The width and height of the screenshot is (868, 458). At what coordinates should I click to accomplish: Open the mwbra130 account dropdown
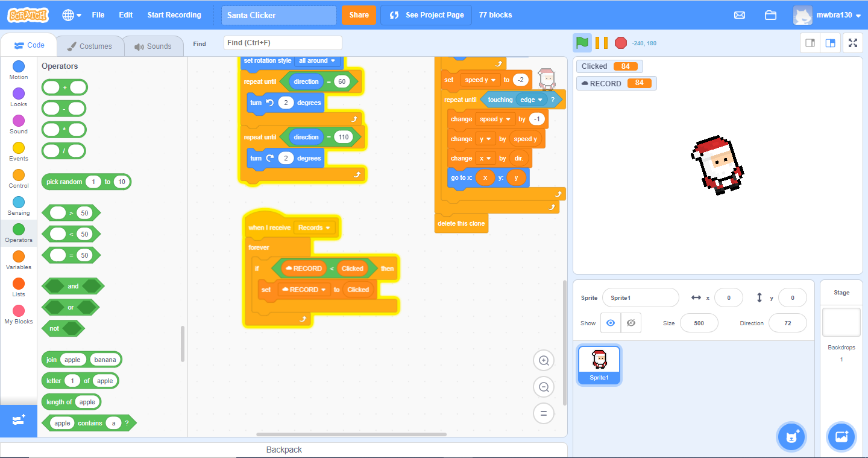pos(827,15)
